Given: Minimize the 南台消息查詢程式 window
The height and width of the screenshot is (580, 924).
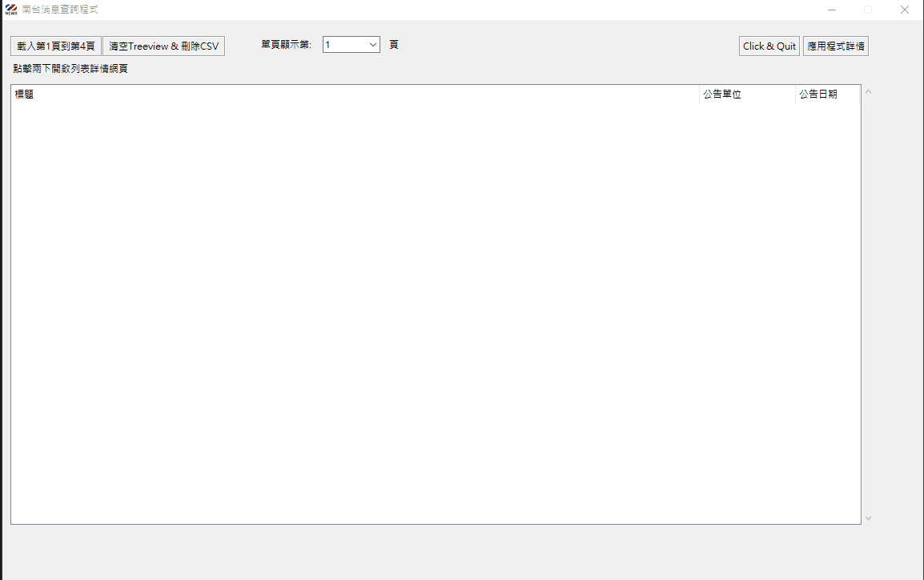Looking at the screenshot, I should point(832,10).
